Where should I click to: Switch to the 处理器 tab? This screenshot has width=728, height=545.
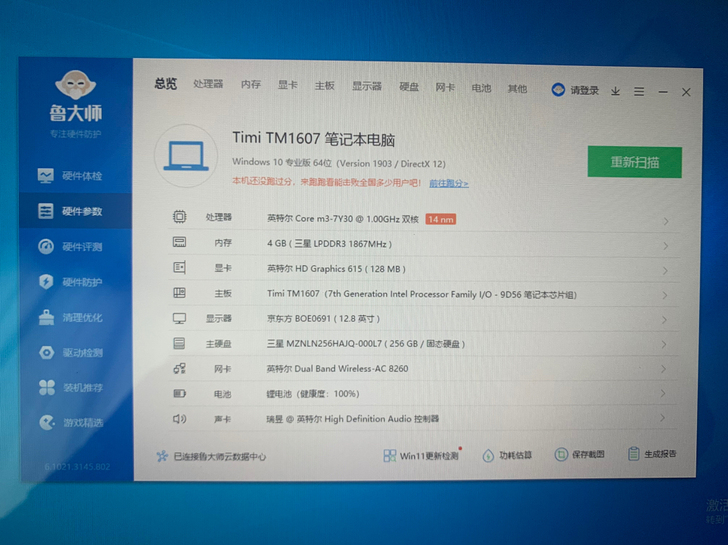click(208, 84)
